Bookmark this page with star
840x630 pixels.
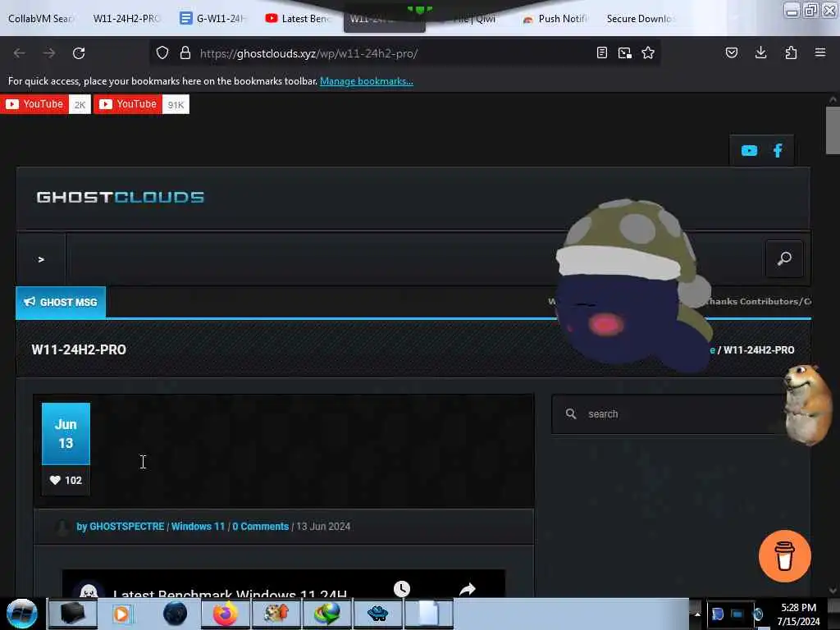coord(648,52)
